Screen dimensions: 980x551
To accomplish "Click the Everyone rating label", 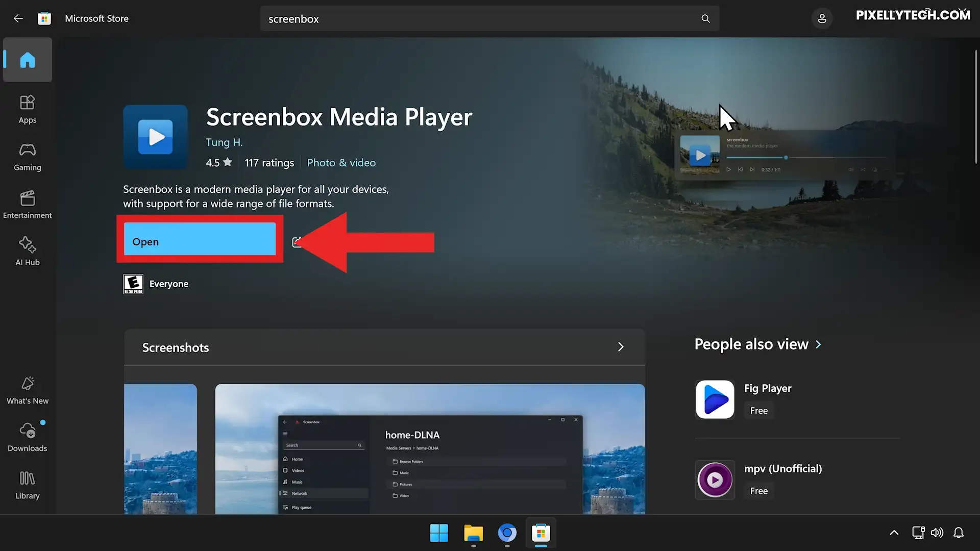I will [x=169, y=284].
